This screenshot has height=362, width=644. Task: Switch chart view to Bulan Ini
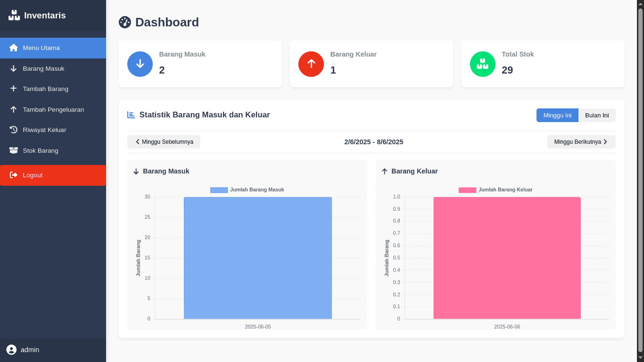(x=597, y=115)
